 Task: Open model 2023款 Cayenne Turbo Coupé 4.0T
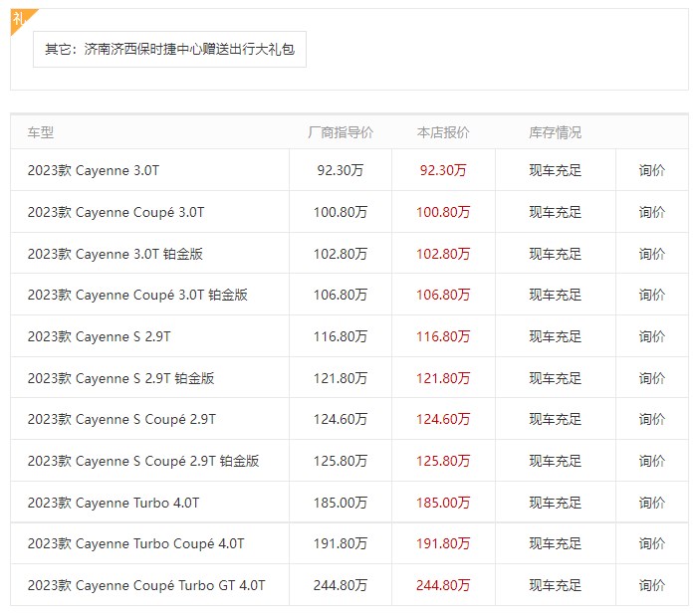[136, 543]
